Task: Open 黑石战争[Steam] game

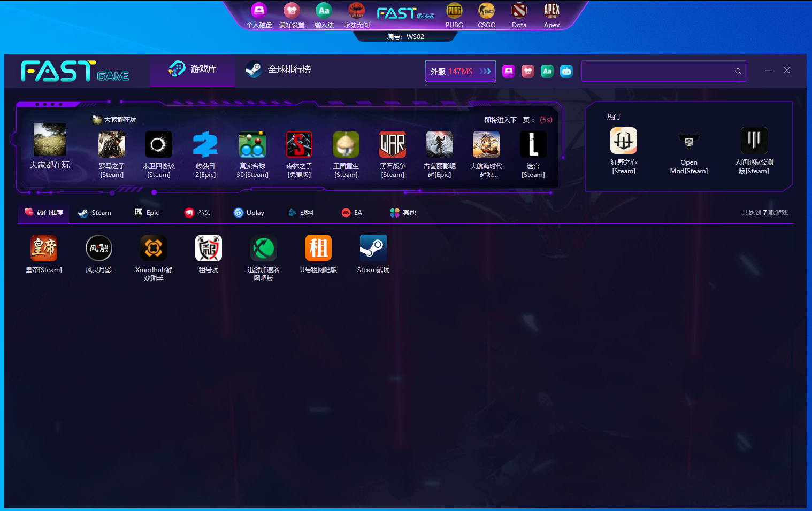Action: click(x=393, y=154)
